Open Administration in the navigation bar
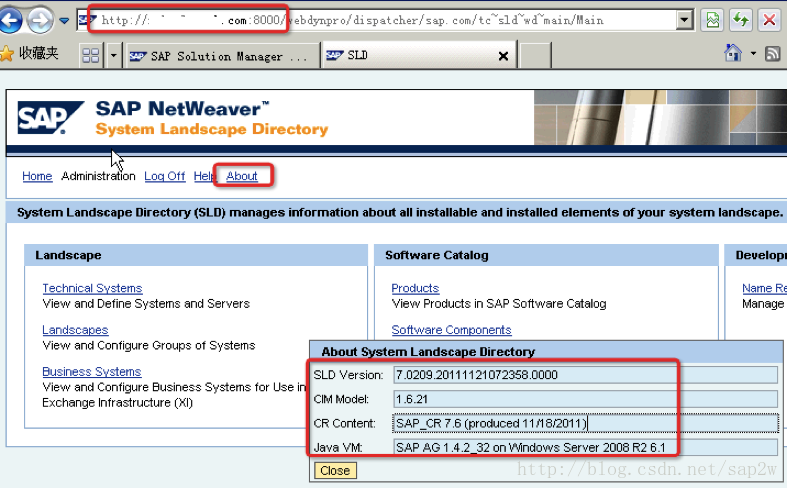The height and width of the screenshot is (489, 788). [x=98, y=176]
